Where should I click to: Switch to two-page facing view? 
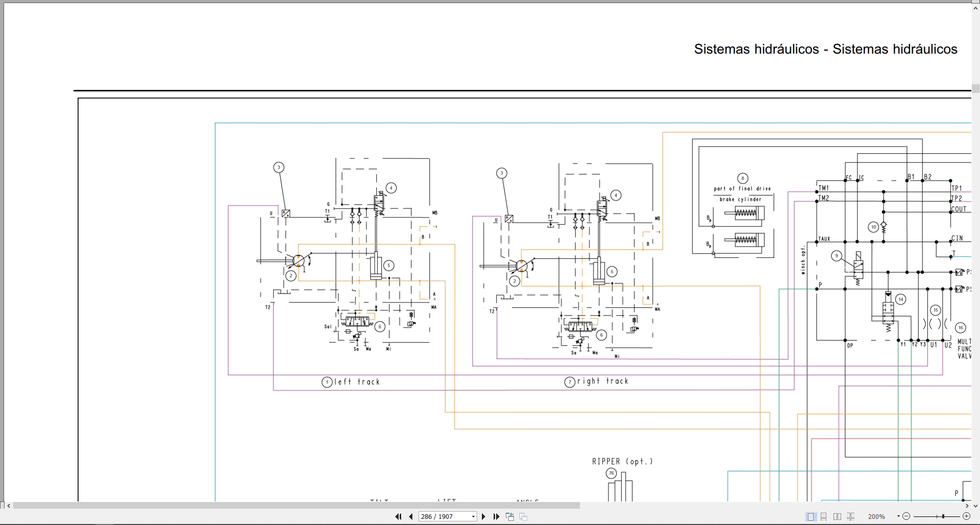(837, 517)
